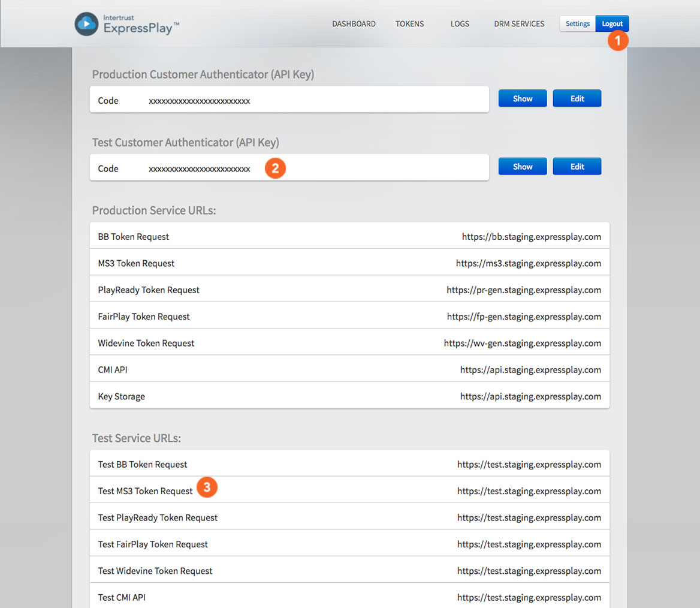700x608 pixels.
Task: Select the https://ms3.staging.expressplay.com URL
Action: [x=528, y=264]
